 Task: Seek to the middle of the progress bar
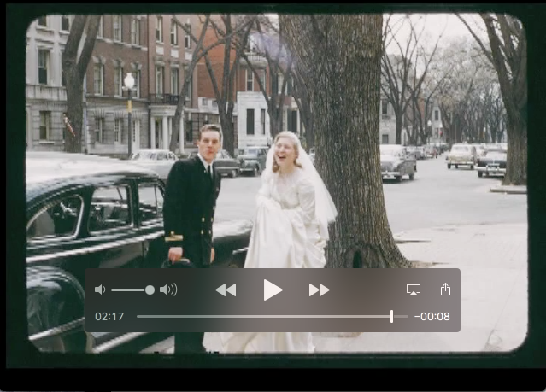tap(273, 317)
